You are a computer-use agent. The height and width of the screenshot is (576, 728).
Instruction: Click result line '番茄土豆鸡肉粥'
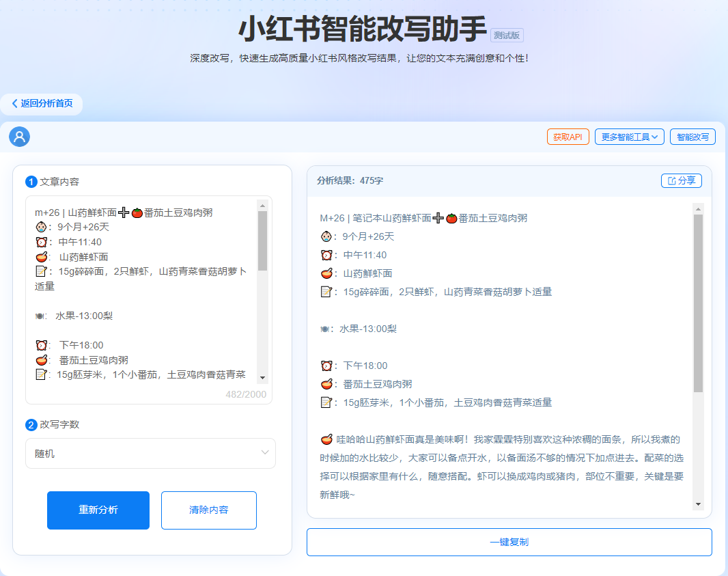(x=378, y=384)
